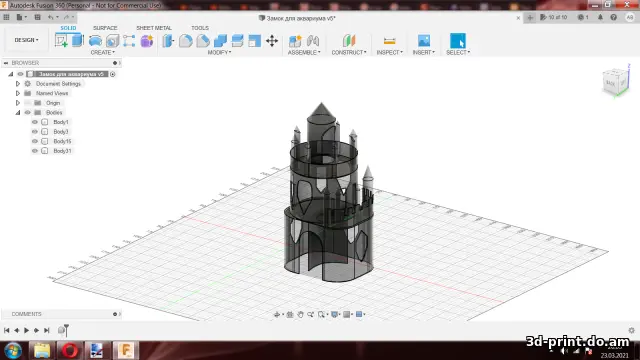Switch to the TOOLS tab
Viewport: 640px width, 360px height.
(200, 28)
